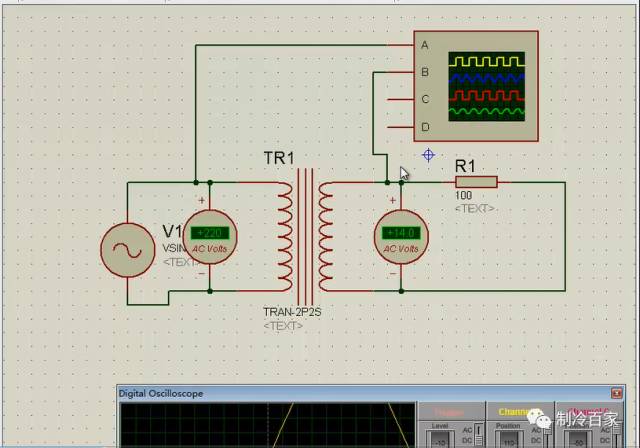640x448 pixels.
Task: Select the four-channel oscilloscope component
Action: (476, 86)
